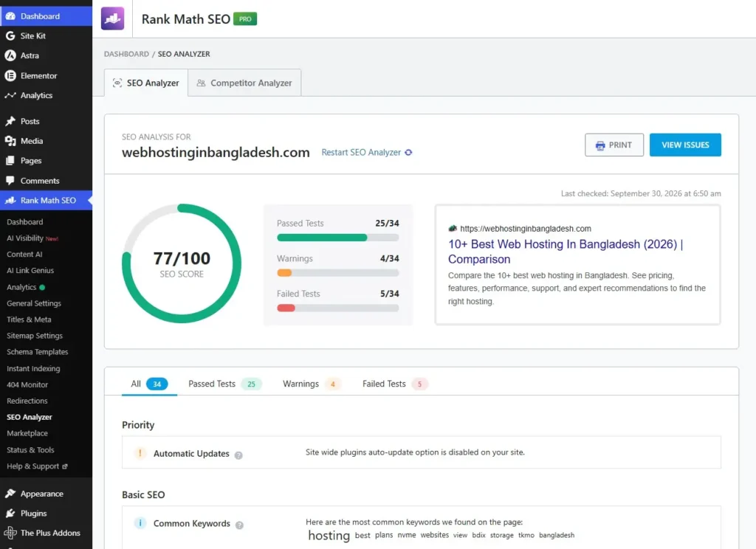Click the Pages document icon
The image size is (756, 549).
click(10, 161)
